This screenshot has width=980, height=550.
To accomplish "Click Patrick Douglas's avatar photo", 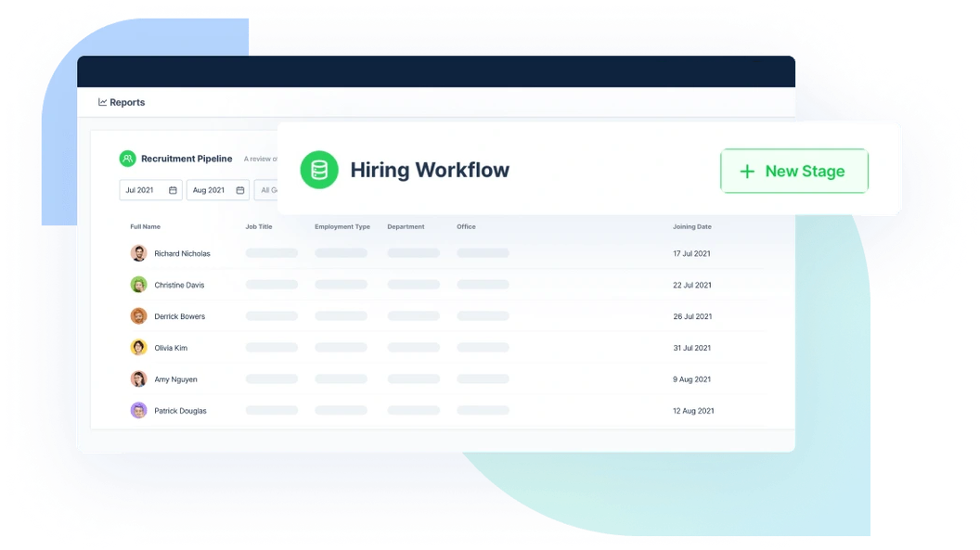I will pyautogui.click(x=138, y=410).
